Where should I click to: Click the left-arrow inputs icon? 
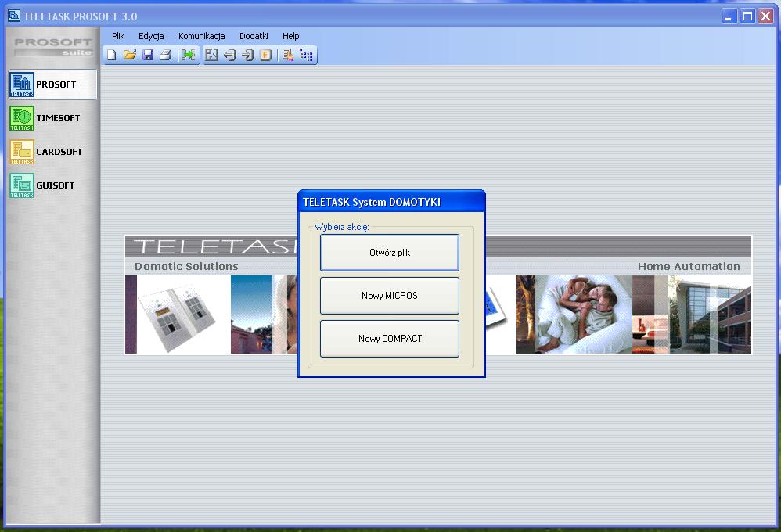229,55
